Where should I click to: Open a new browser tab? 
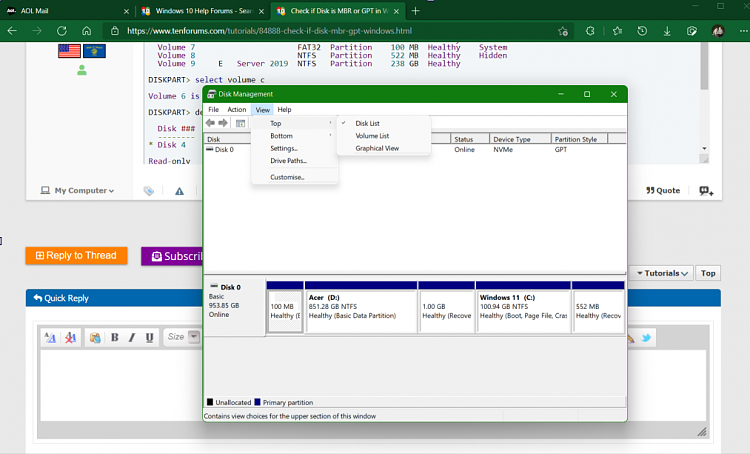416,11
